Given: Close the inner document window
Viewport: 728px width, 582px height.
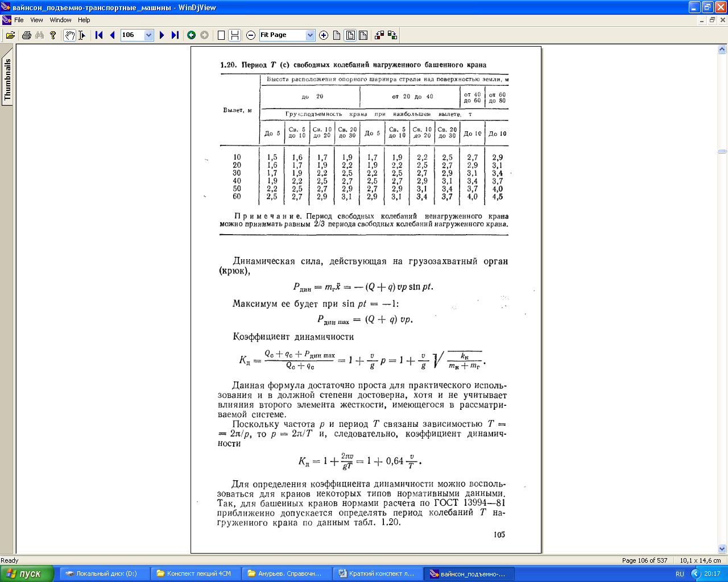Looking at the screenshot, I should coord(722,20).
